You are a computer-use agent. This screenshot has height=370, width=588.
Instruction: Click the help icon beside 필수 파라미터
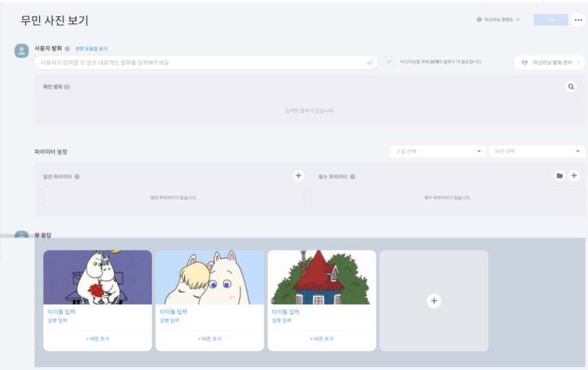tap(352, 176)
